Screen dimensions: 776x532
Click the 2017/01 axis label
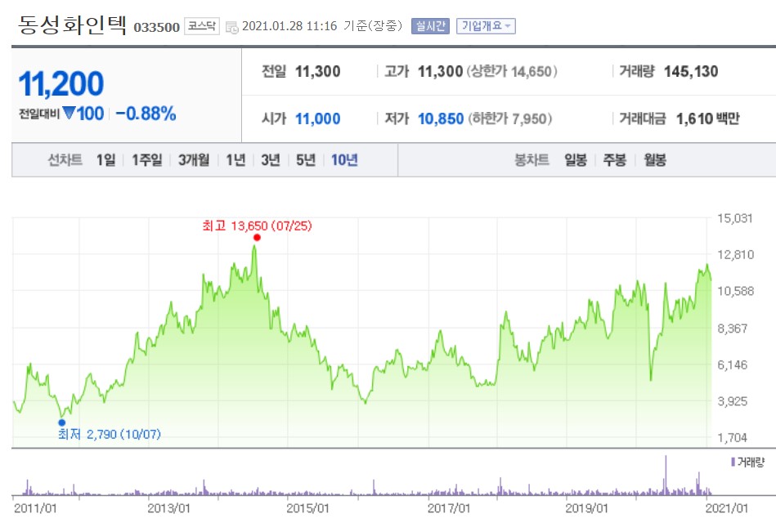pos(449,508)
